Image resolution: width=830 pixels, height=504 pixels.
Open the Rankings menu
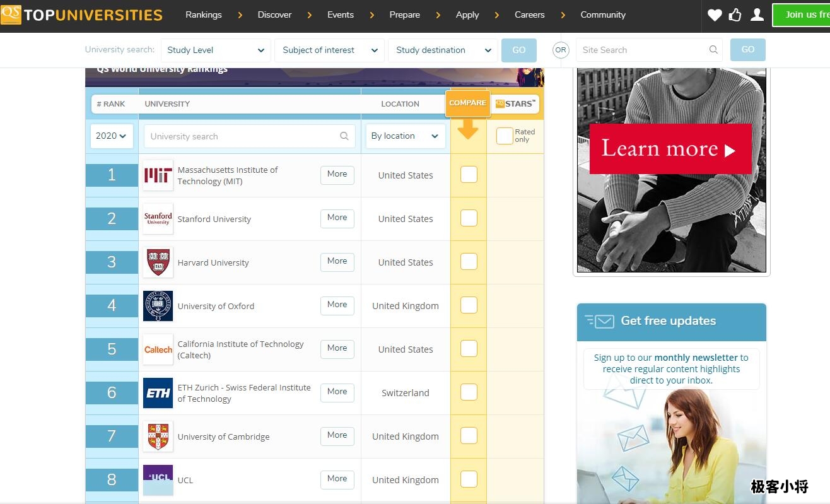203,15
